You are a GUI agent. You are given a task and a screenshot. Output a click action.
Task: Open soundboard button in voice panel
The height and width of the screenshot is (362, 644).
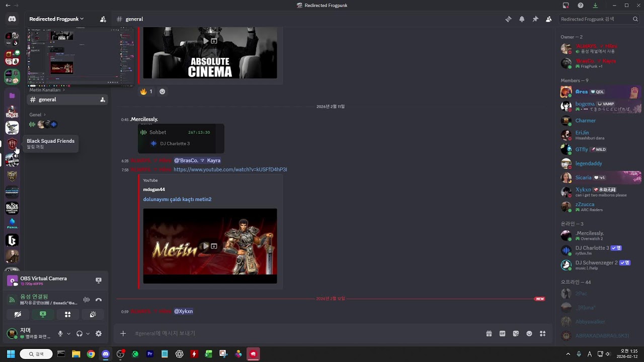point(93,314)
